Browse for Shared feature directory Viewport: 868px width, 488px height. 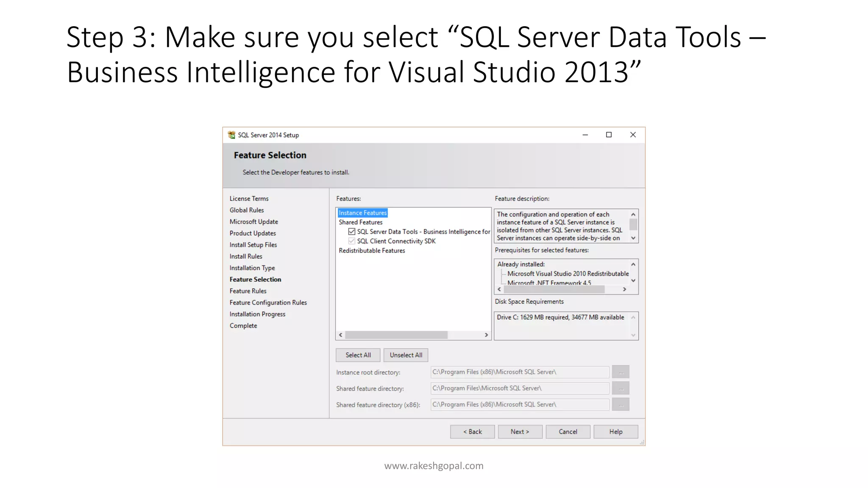pos(620,388)
